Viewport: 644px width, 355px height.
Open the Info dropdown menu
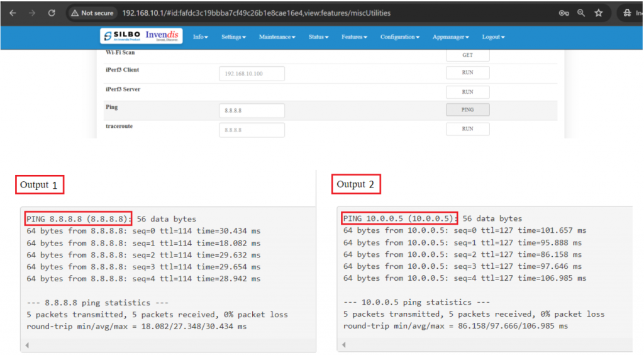(x=200, y=37)
